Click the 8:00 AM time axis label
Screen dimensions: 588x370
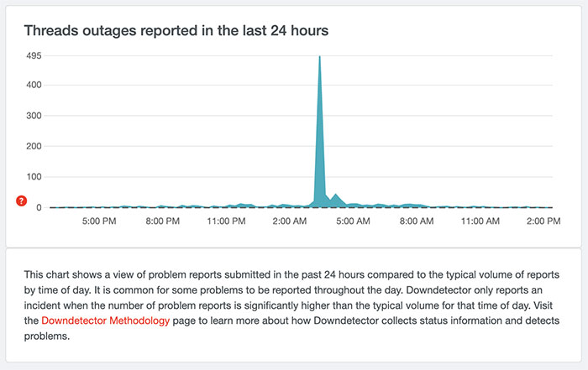click(417, 222)
